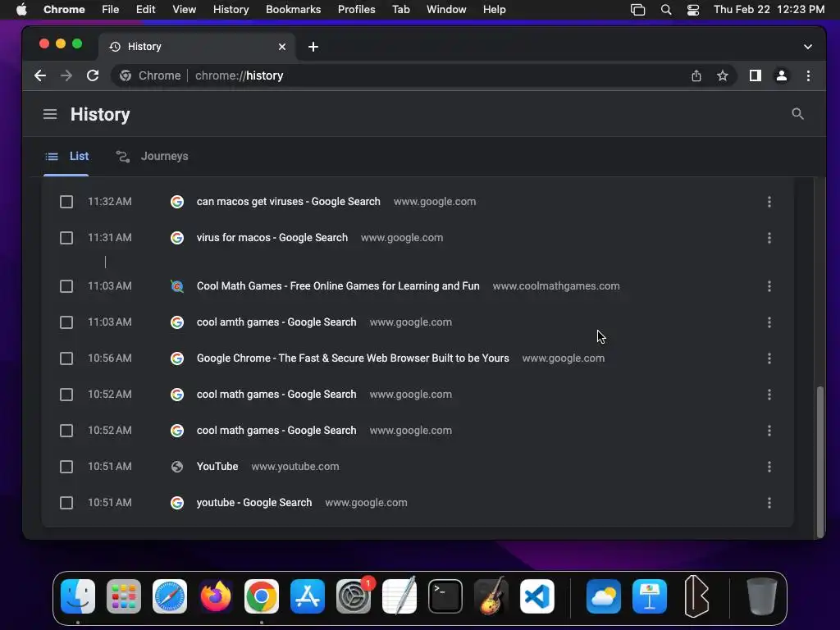Click the forward navigation arrow

[66, 75]
